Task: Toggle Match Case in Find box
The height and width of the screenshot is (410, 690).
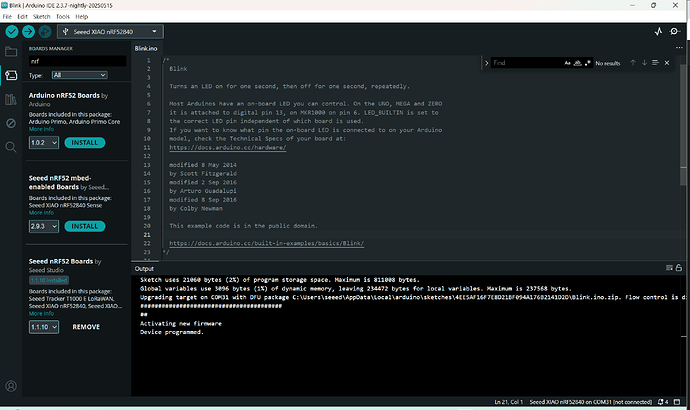Action: [568, 63]
